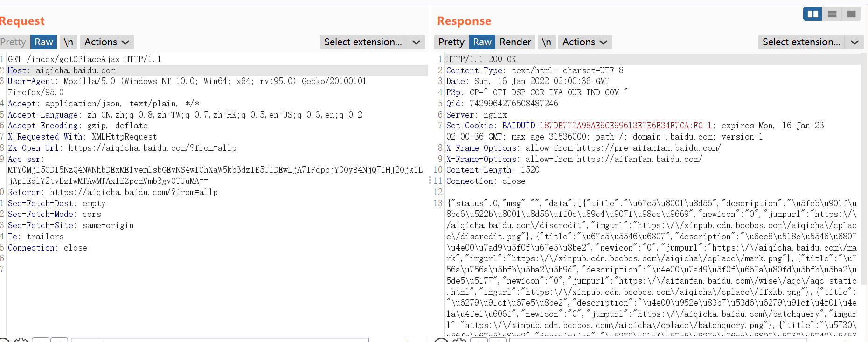Click the Response panel title
This screenshot has height=342, width=868.
[x=464, y=21]
